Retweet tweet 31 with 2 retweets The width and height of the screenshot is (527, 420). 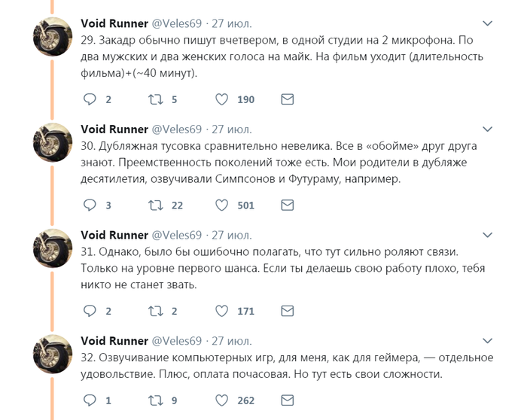pyautogui.click(x=156, y=310)
